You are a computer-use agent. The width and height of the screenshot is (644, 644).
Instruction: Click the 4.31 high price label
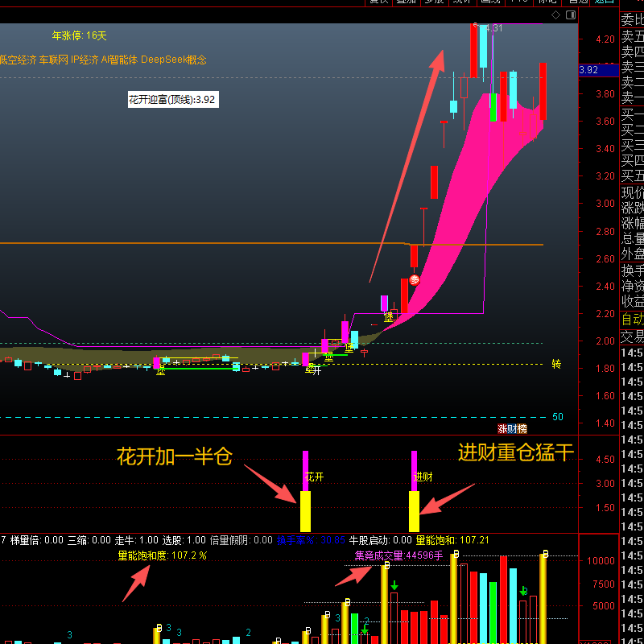493,28
